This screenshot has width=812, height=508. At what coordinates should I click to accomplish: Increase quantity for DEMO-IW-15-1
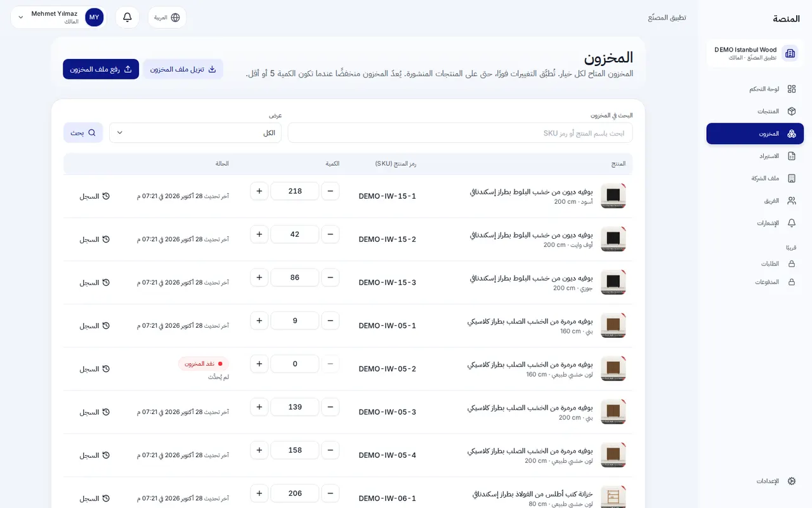(x=259, y=191)
